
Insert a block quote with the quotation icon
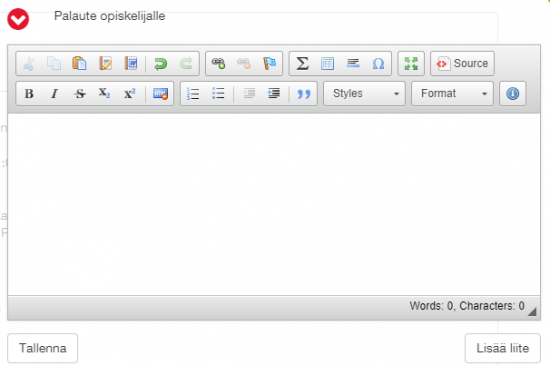(x=304, y=94)
